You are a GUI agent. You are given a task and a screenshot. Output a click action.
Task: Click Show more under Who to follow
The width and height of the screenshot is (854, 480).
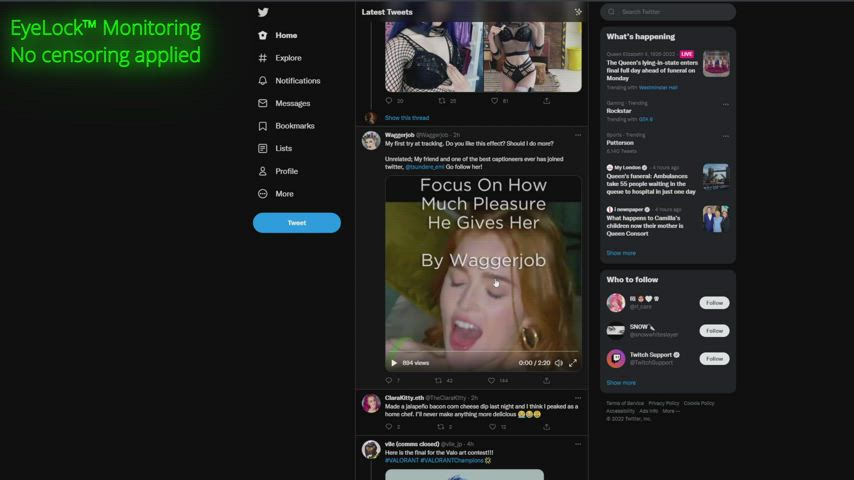coord(621,382)
